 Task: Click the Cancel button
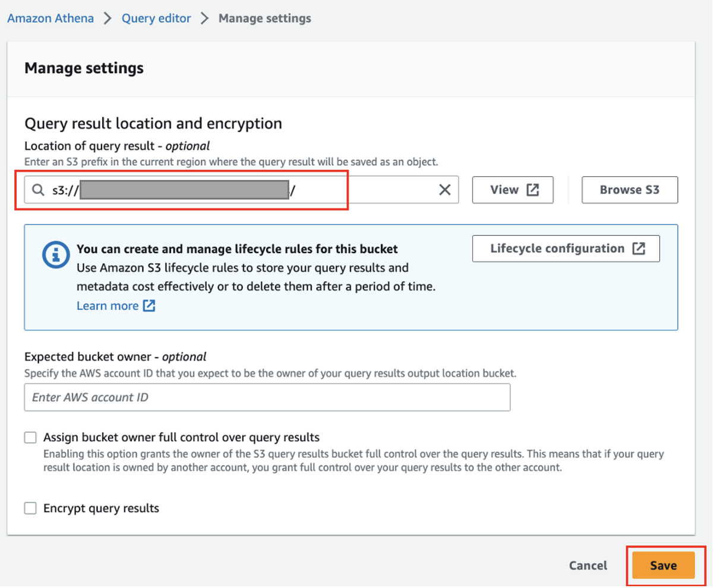[588, 565]
